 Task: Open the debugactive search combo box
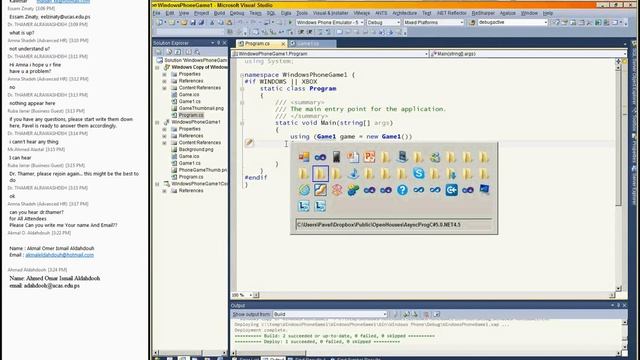pos(512,22)
